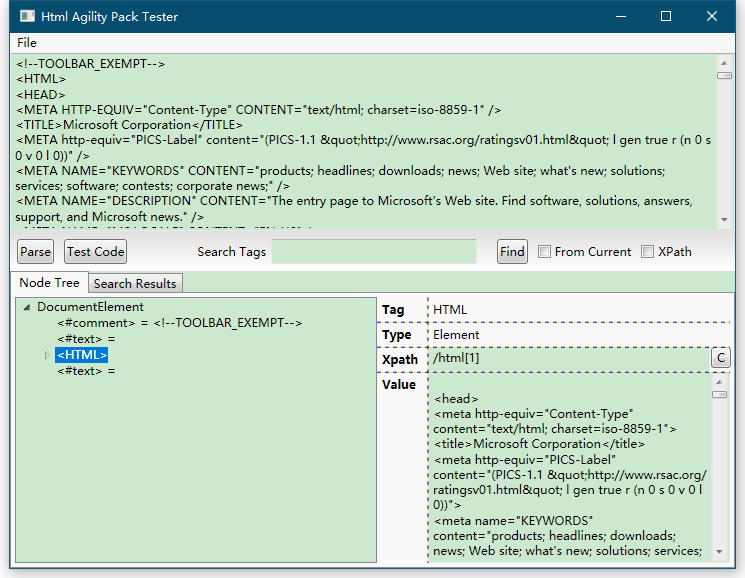Click the HTML source scrollbar down arrow
This screenshot has height=578, width=745.
(724, 219)
